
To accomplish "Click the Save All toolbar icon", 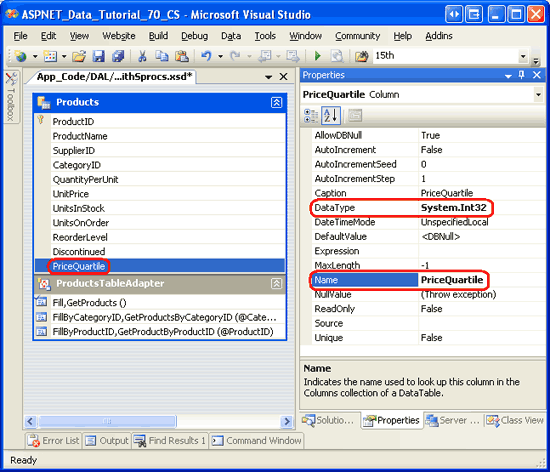I will click(118, 56).
